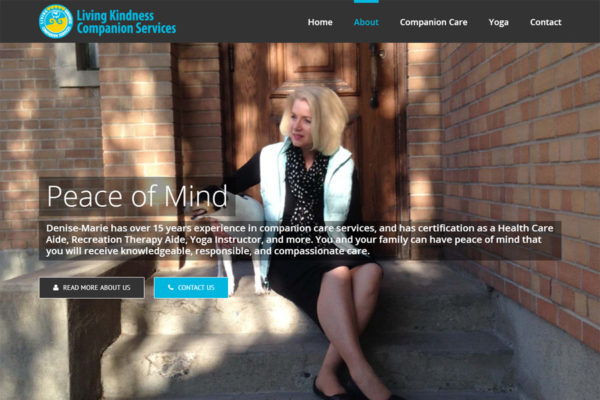The width and height of the screenshot is (600, 400).
Task: Open the Living Kindness Companion Services title link
Action: (x=126, y=22)
